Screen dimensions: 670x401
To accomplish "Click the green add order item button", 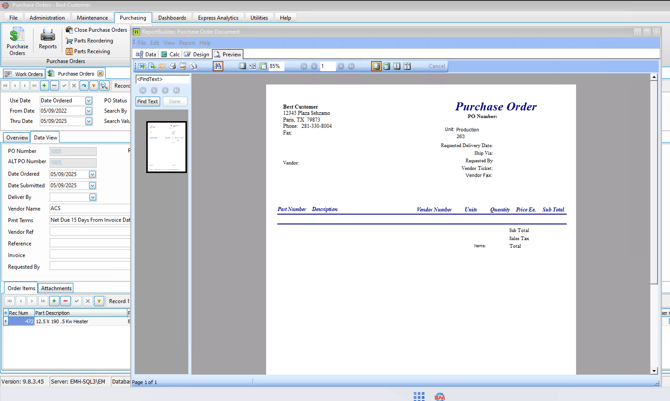I will pos(54,301).
